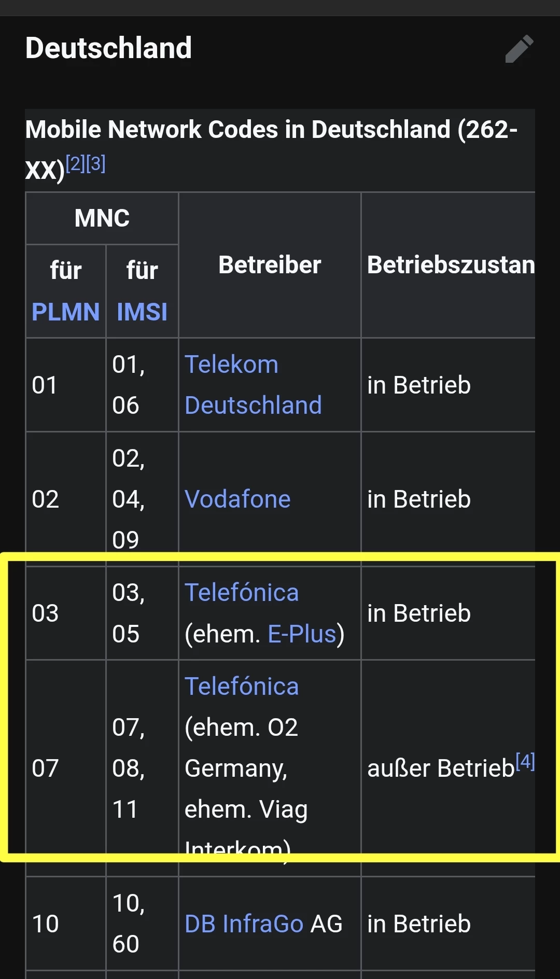Screen dimensions: 560x979
Task: Open the E-Plus link
Action: click(x=302, y=634)
